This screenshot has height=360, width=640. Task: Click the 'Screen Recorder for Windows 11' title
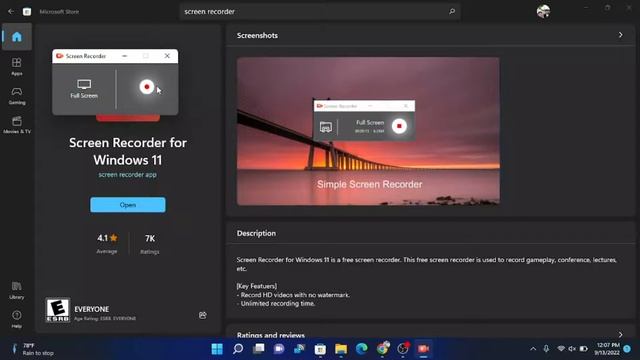(x=128, y=151)
